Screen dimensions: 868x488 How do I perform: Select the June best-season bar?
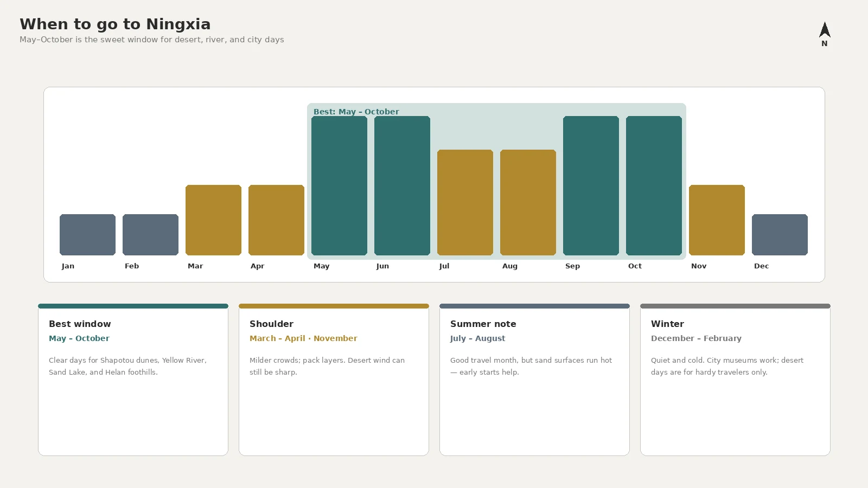[402, 185]
